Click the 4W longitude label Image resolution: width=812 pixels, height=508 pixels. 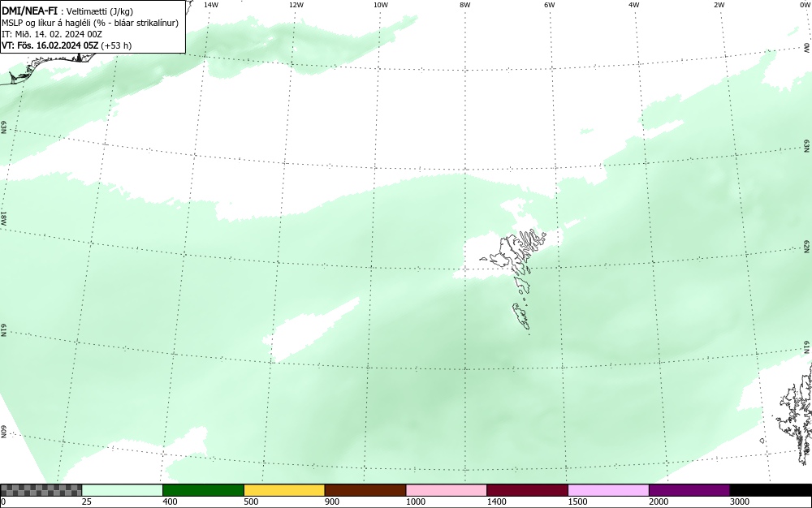634,5
